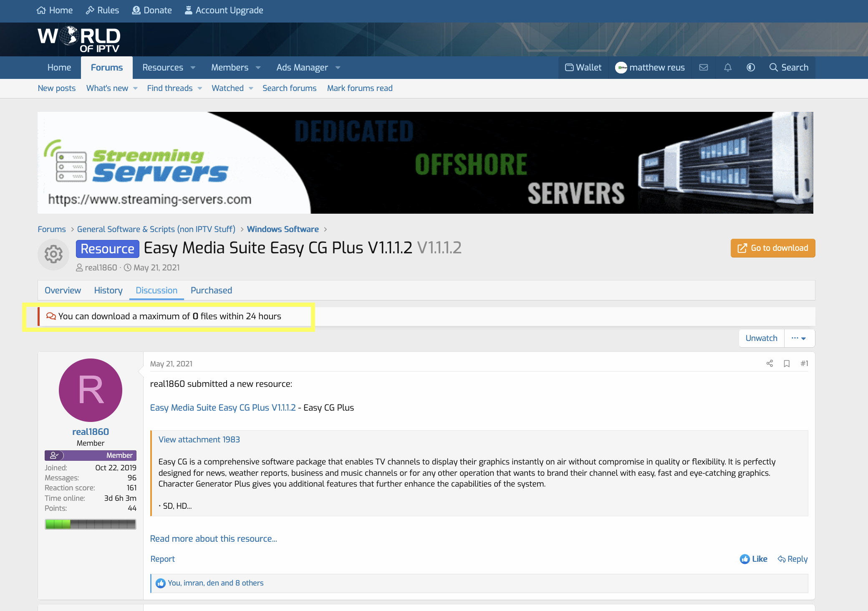Expand the Resources menu arrow

tap(193, 68)
